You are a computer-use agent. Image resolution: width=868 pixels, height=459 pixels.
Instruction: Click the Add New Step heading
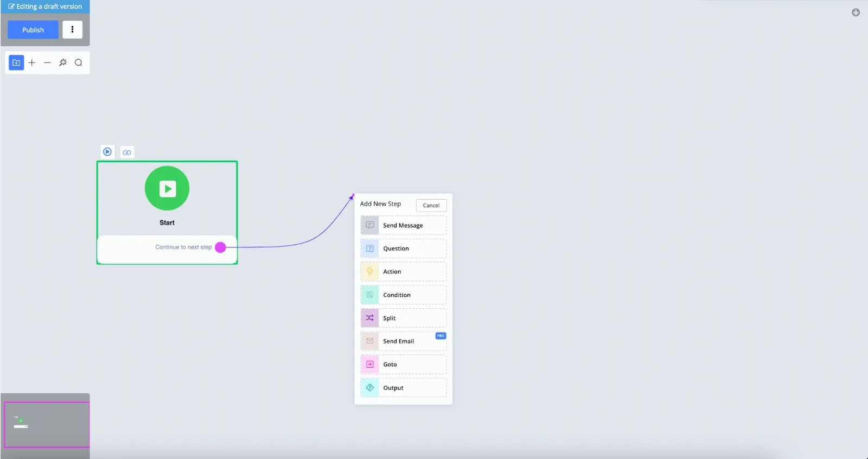point(380,204)
